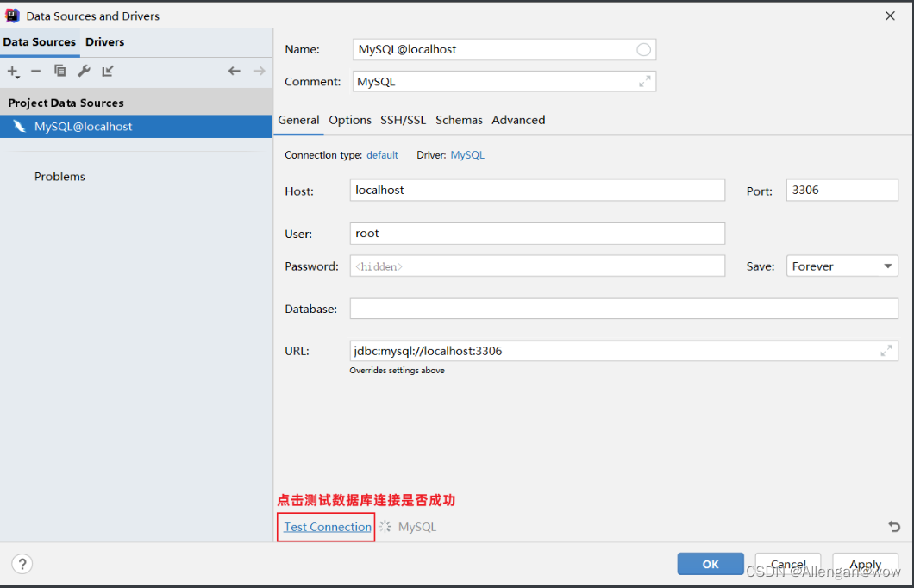This screenshot has height=588, width=914.
Task: Click the default connection type link
Action: pos(382,155)
